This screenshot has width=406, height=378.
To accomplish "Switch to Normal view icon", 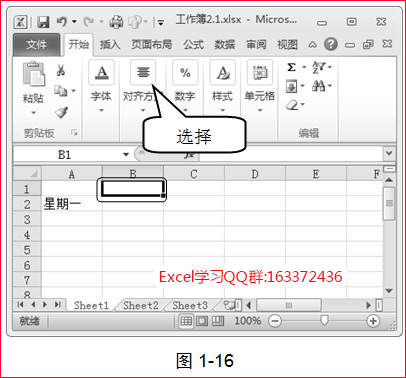I will (x=186, y=321).
